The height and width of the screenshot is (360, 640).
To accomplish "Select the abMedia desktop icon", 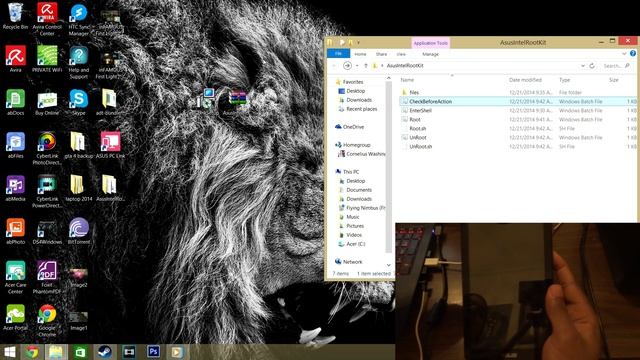I will (16, 189).
